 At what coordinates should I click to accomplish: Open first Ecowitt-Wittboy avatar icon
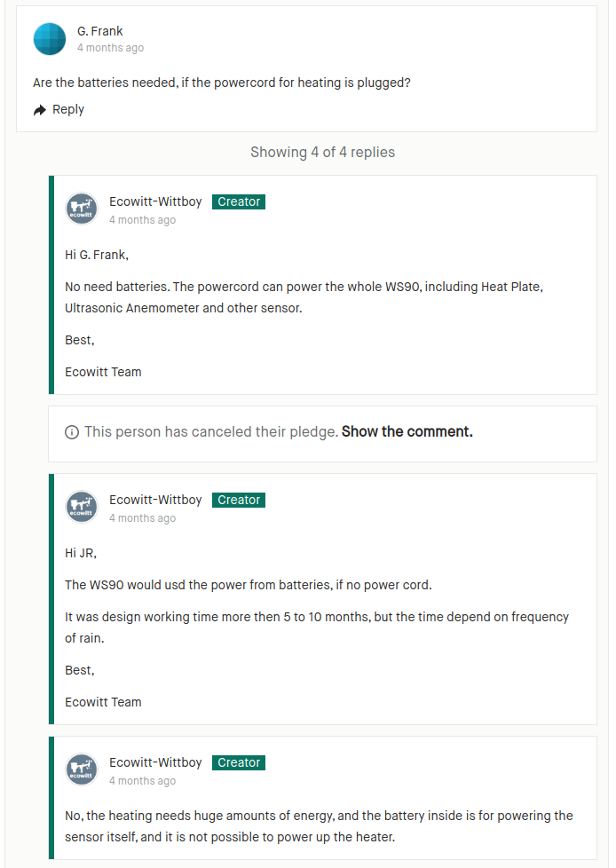click(x=82, y=209)
